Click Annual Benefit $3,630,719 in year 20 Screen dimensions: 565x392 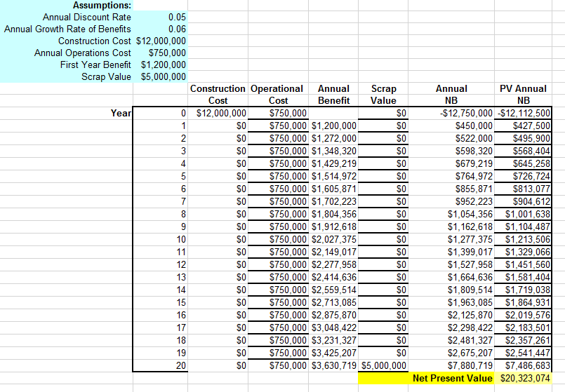[x=333, y=365]
